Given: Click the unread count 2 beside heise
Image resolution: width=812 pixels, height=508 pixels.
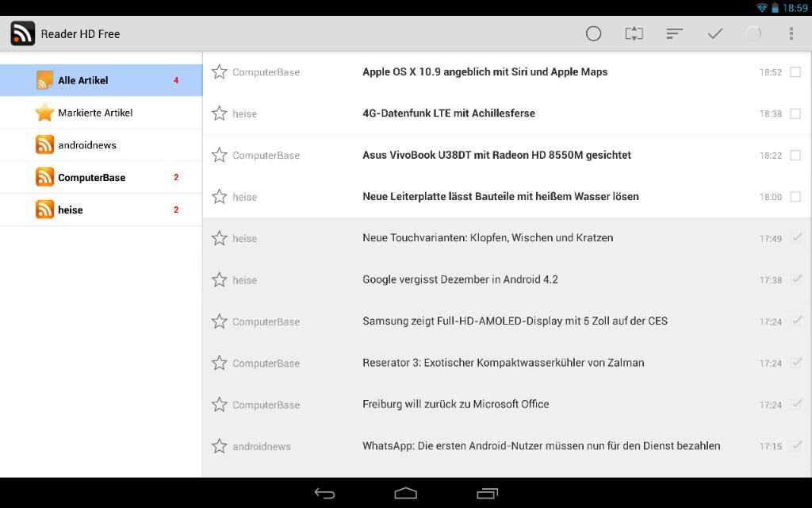Looking at the screenshot, I should 176,210.
